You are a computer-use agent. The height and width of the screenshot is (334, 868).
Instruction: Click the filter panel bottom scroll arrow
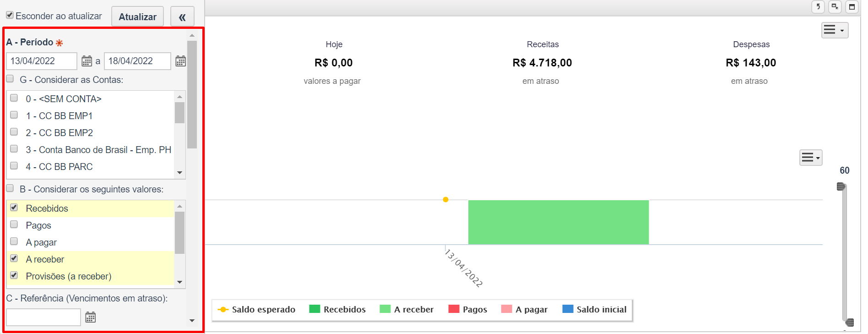coord(192,321)
